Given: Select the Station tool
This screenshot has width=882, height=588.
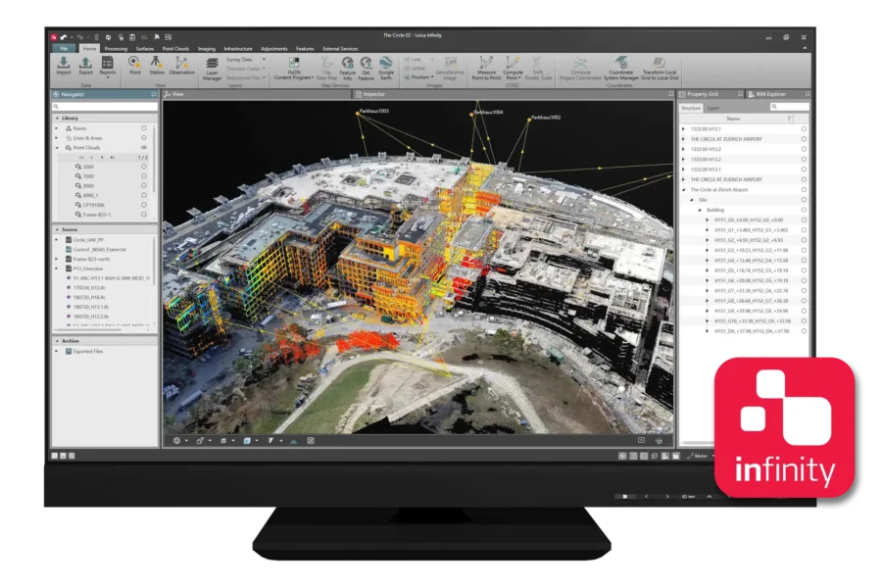Looking at the screenshot, I should 157,66.
